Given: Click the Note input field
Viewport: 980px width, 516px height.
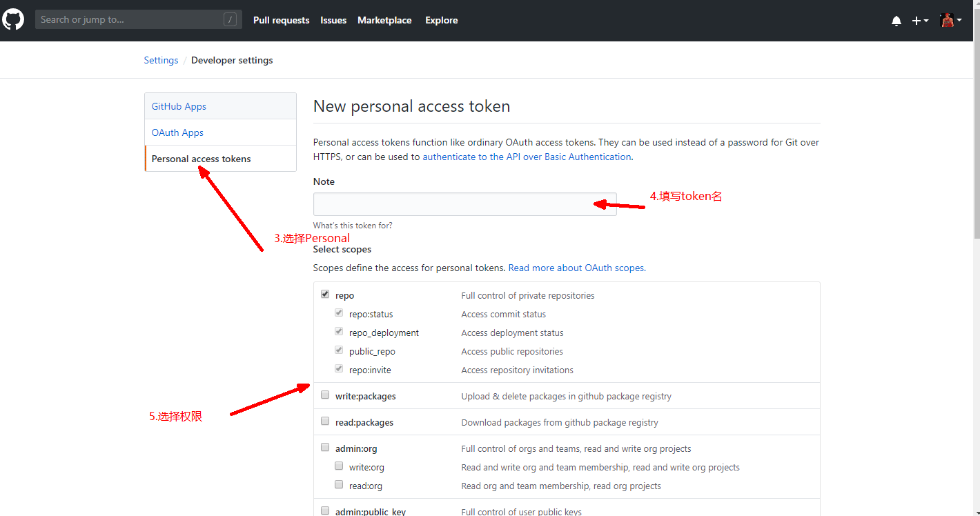Looking at the screenshot, I should click(x=464, y=204).
